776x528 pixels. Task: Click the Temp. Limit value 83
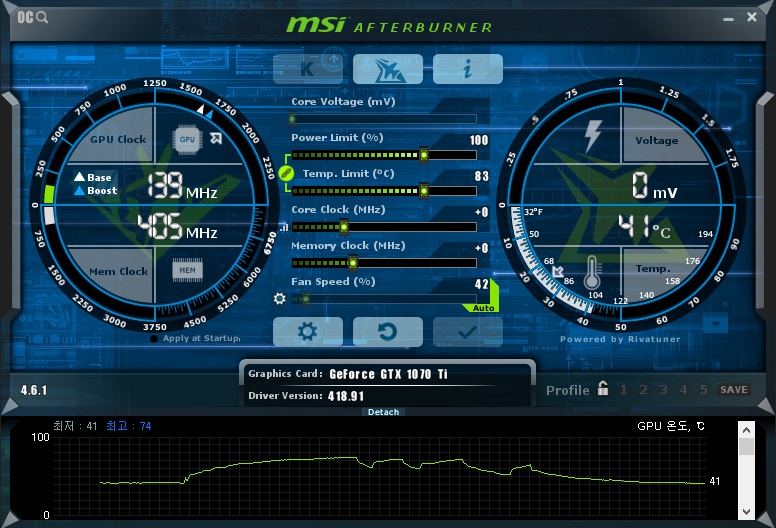[x=482, y=176]
